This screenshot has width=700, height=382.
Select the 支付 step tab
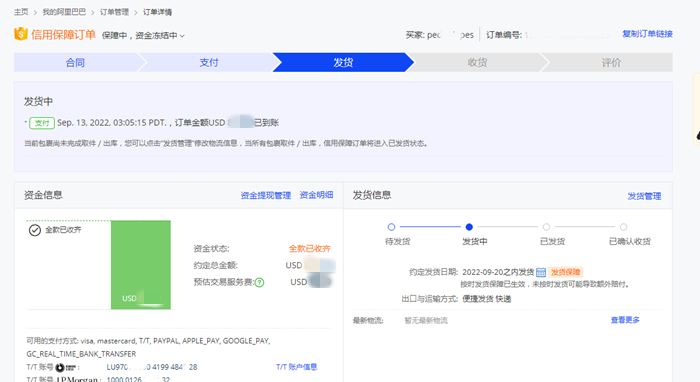coord(209,62)
